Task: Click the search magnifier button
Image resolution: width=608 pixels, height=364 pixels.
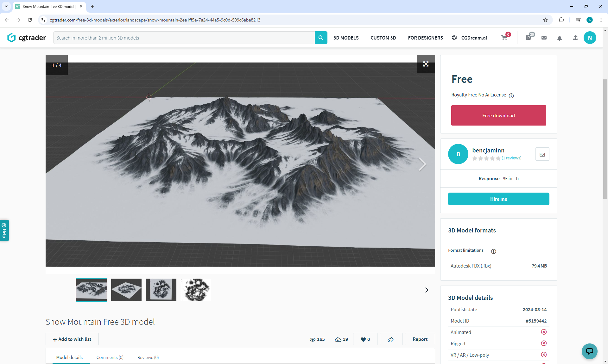Action: [x=321, y=38]
